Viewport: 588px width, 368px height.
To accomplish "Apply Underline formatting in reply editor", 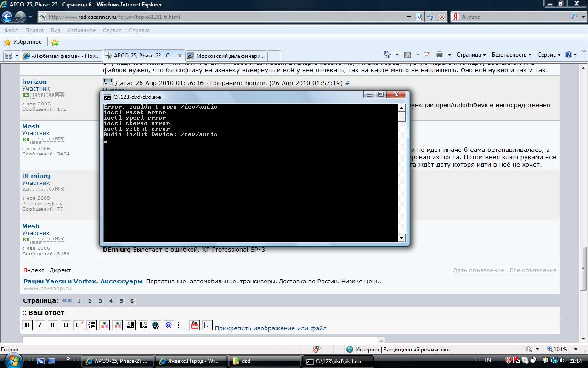I will click(53, 325).
